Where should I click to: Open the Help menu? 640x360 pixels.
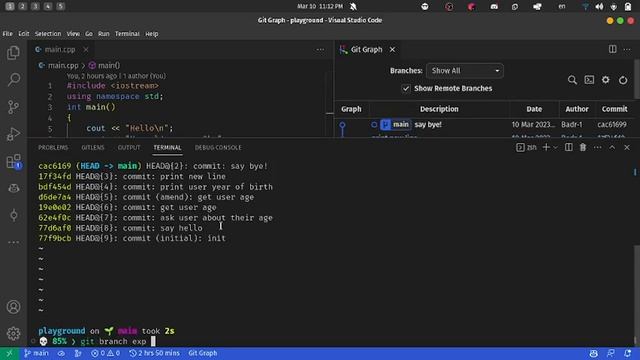(151, 34)
